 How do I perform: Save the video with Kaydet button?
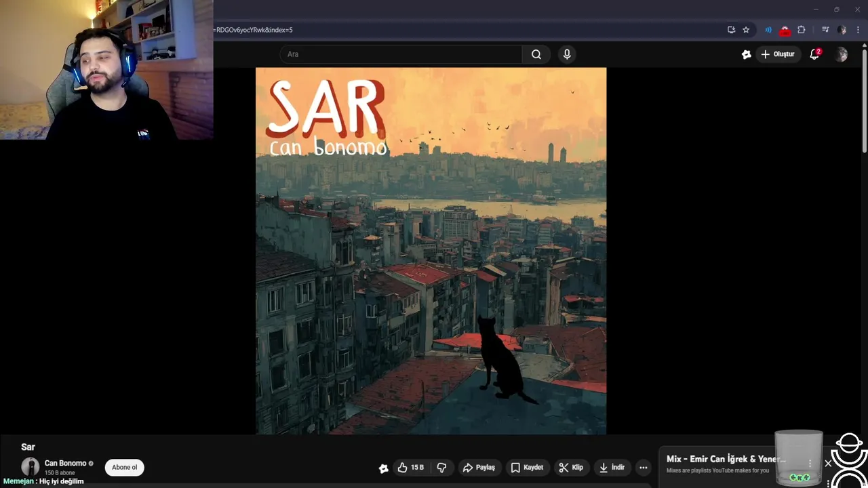(x=527, y=468)
